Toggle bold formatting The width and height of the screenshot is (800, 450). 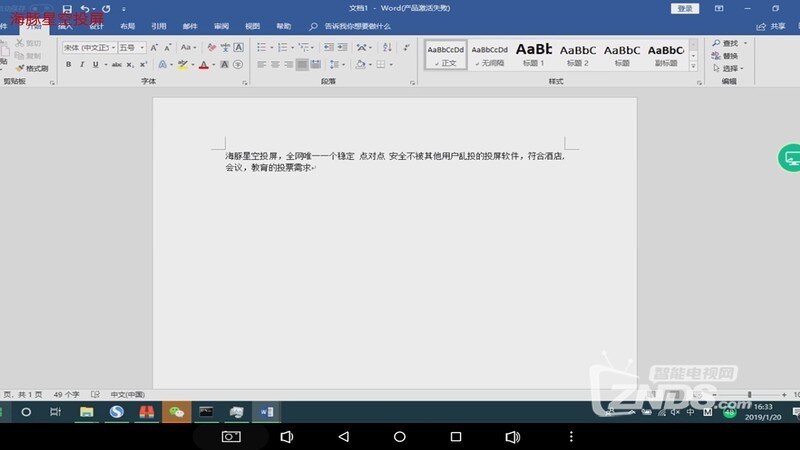[68, 64]
